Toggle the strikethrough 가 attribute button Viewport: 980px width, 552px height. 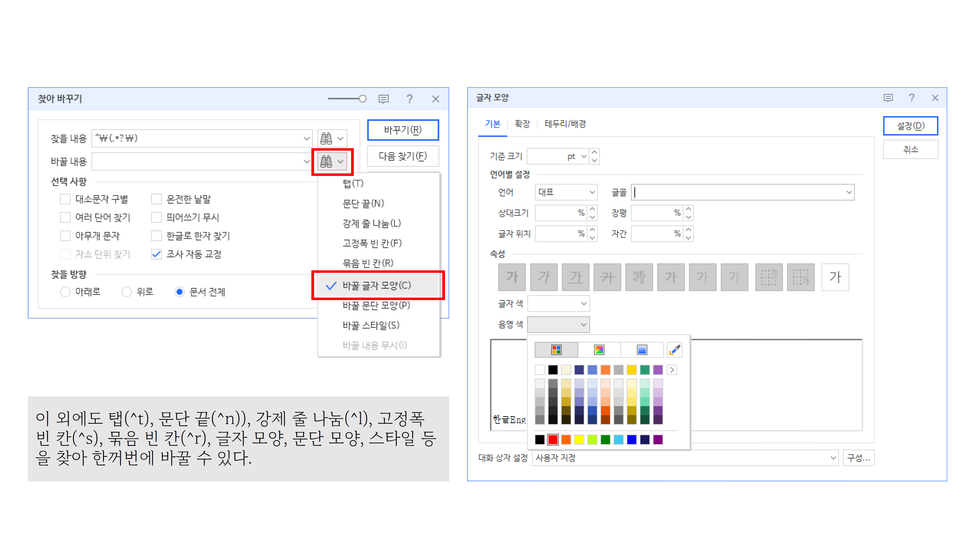[607, 277]
